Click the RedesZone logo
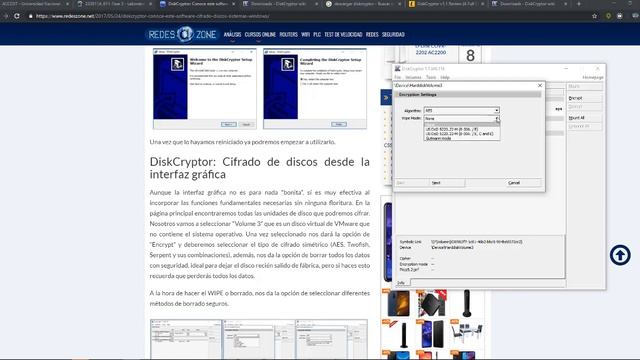Viewport: 640px width, 360px height. pyautogui.click(x=182, y=34)
